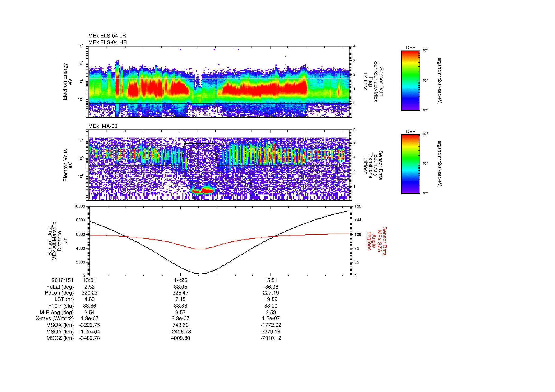The width and height of the screenshot is (555, 392).
Task: Click the MSOX value '743.63'
Action: [x=180, y=325]
